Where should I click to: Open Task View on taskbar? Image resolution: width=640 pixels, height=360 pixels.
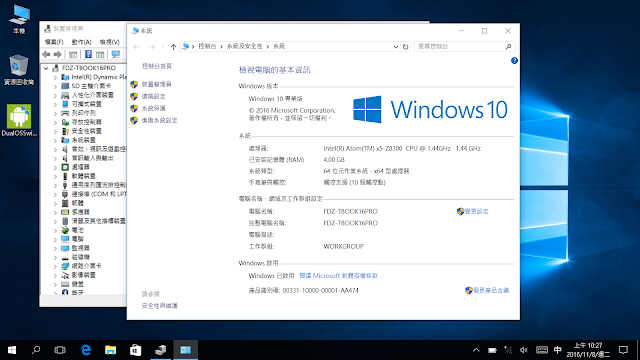[x=60, y=350]
